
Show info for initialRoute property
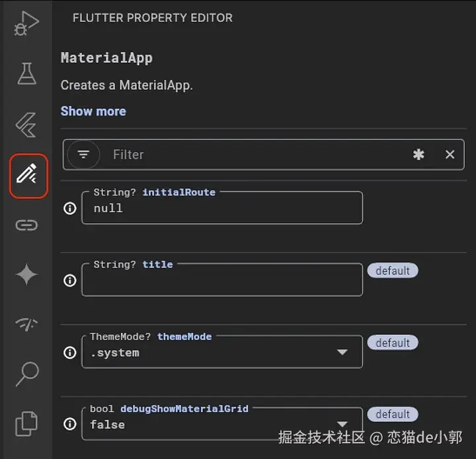tap(70, 208)
